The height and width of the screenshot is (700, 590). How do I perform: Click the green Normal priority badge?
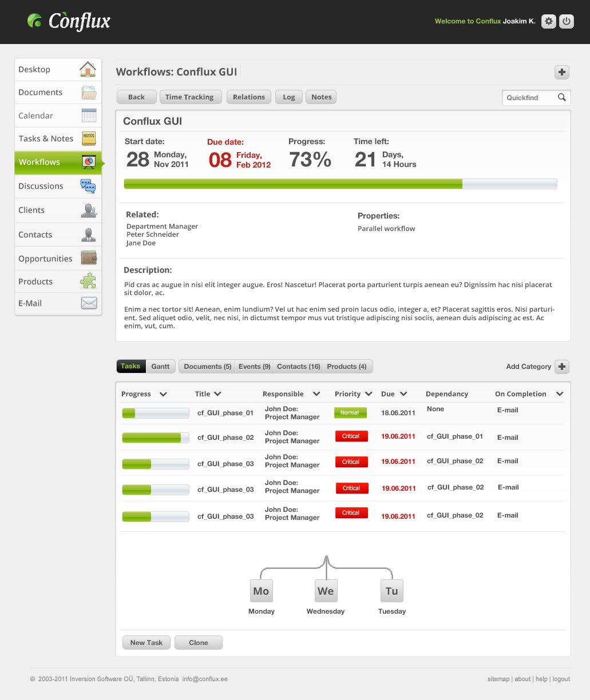(x=350, y=412)
